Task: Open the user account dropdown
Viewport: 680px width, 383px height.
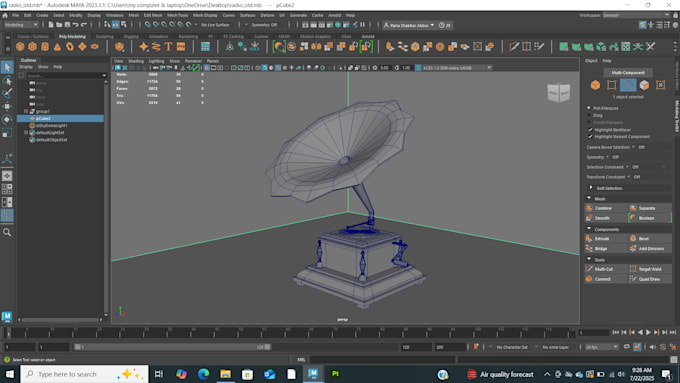Action: [x=409, y=25]
